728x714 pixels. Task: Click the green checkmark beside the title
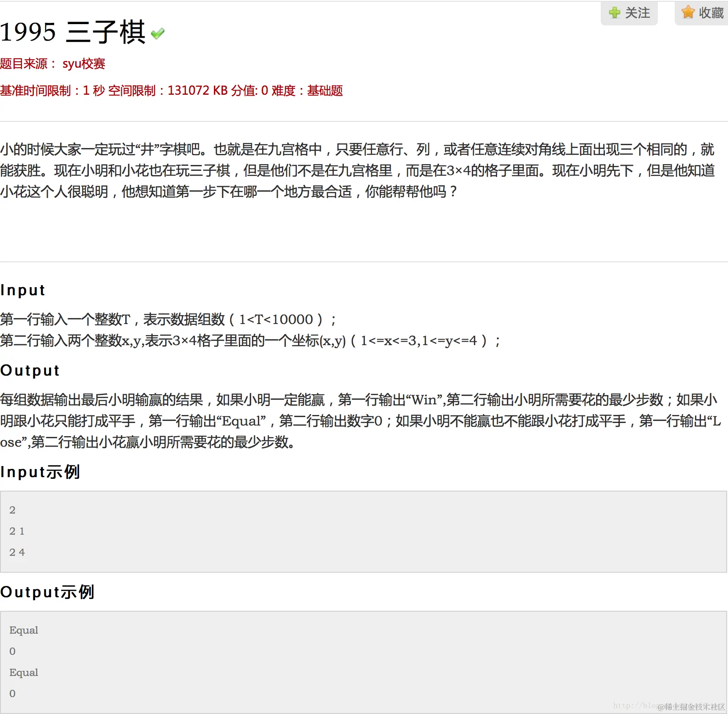click(158, 33)
